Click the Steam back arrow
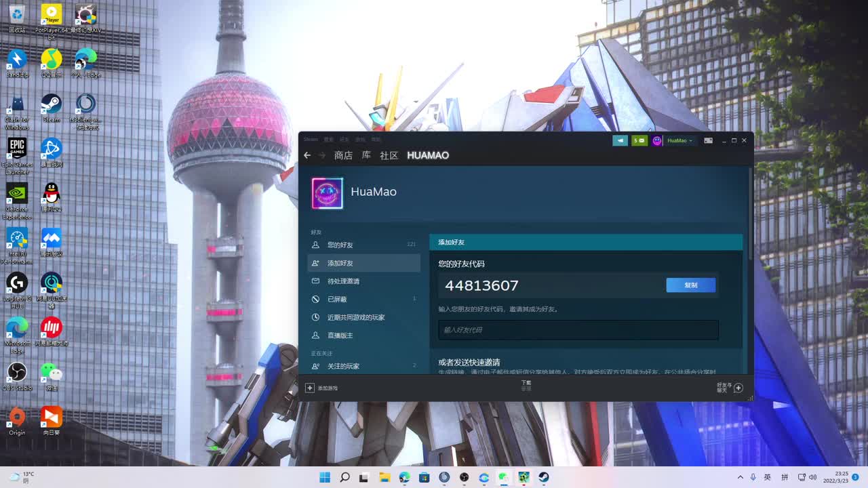 (307, 155)
